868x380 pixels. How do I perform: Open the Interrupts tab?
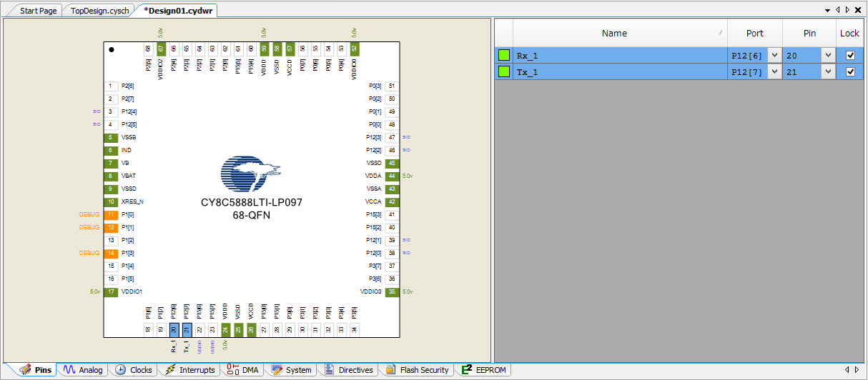[x=189, y=370]
